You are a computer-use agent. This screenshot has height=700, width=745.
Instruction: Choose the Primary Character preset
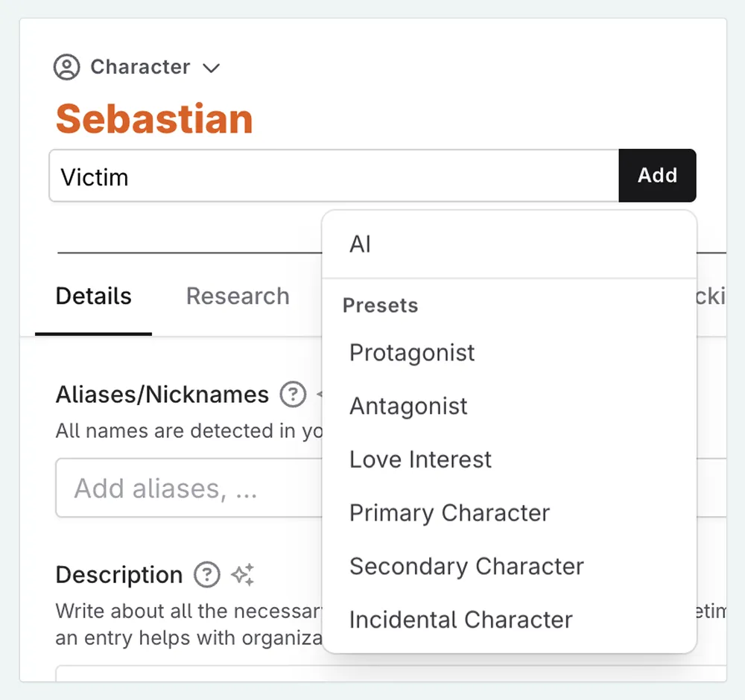[x=449, y=513]
